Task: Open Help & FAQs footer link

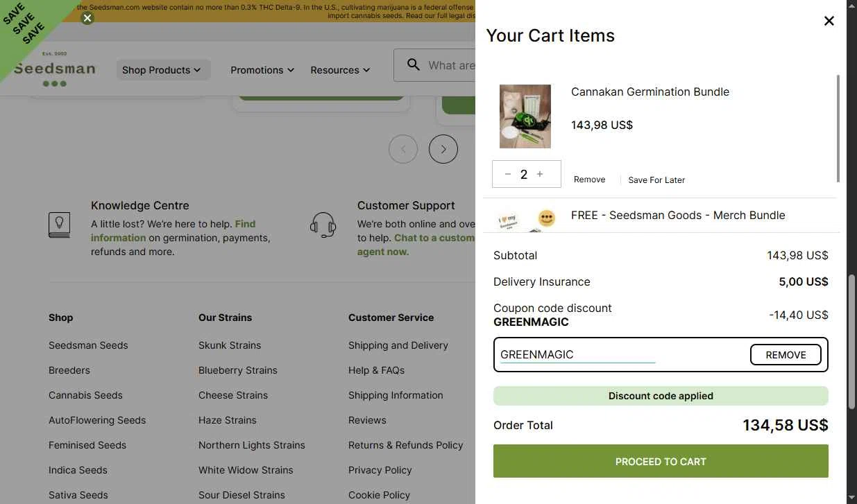Action: click(x=376, y=370)
